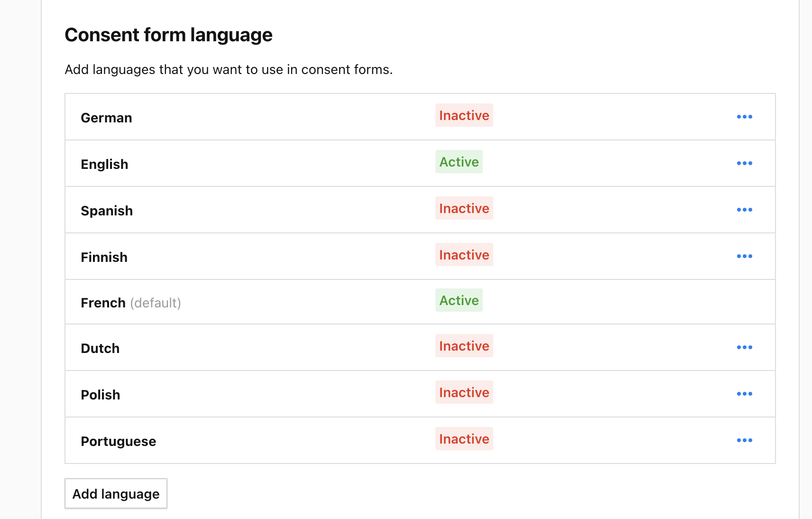Click the German Inactive status badge

point(464,115)
